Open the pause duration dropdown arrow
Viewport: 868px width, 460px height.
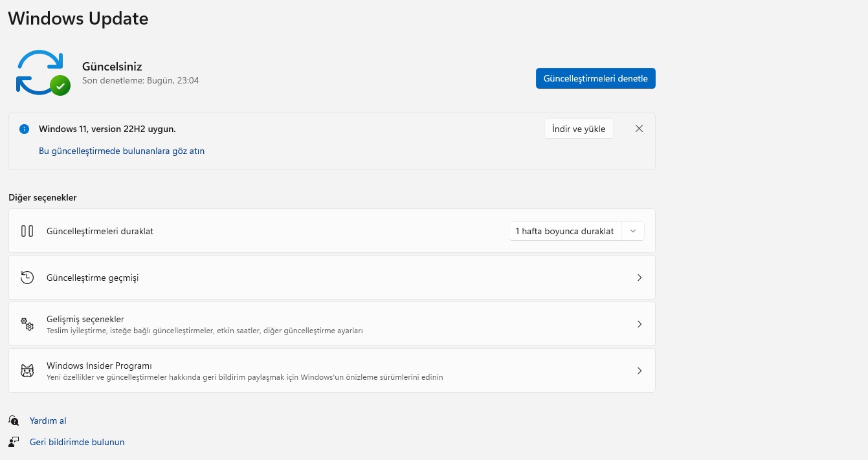pyautogui.click(x=633, y=231)
